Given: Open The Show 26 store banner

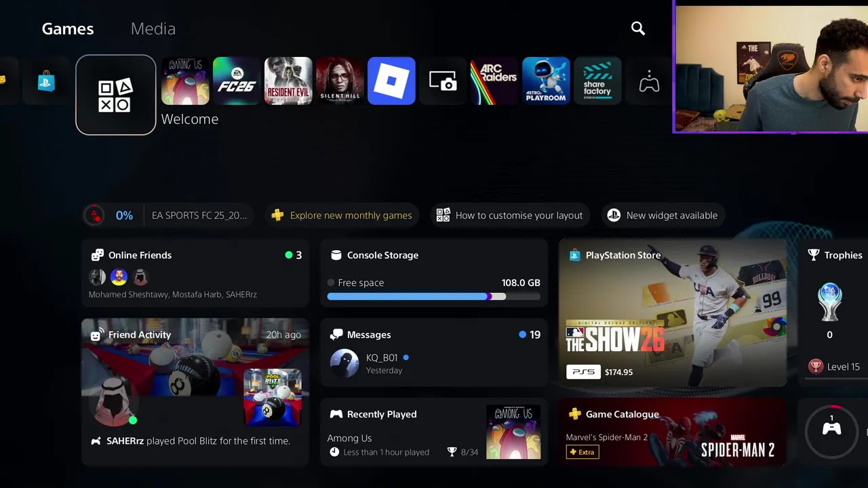Looking at the screenshot, I should [673, 312].
